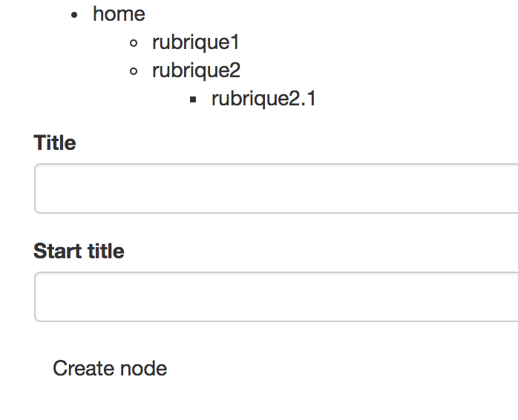Select rubrique1 in the node list

196,42
